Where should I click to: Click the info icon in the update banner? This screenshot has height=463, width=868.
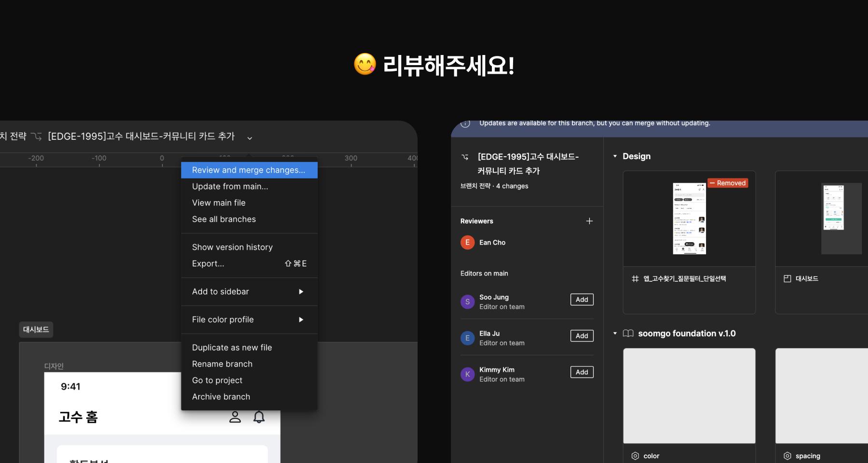tap(465, 123)
